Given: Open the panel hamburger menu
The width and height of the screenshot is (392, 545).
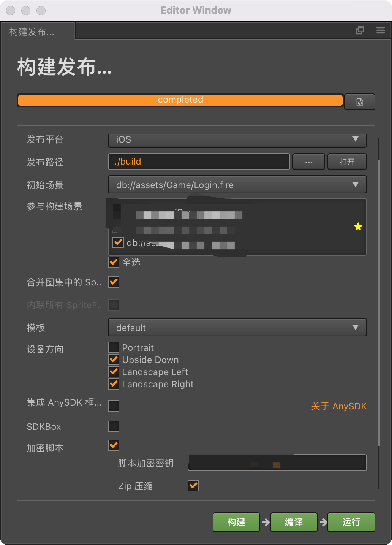Looking at the screenshot, I should click(x=381, y=30).
